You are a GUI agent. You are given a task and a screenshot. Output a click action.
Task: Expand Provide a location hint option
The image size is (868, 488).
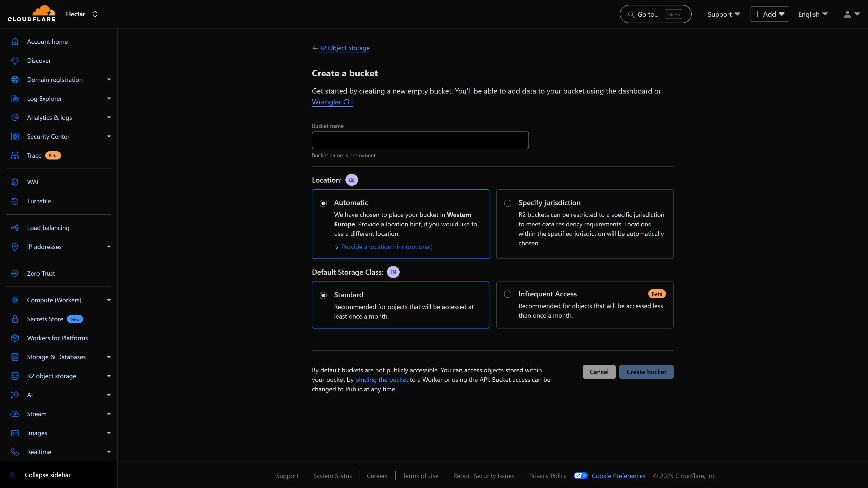coord(387,247)
